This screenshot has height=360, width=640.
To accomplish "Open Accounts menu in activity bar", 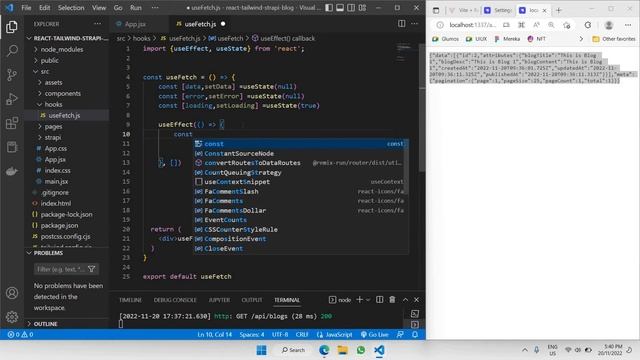I will tap(12, 293).
